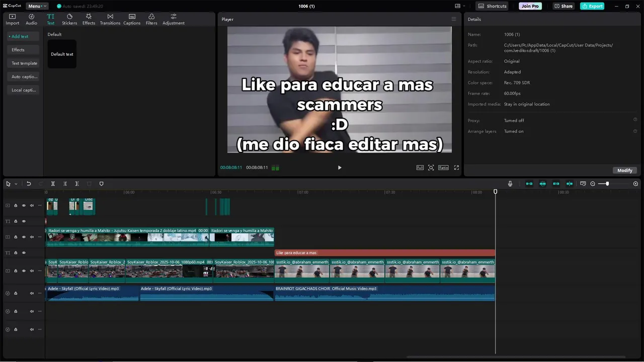Zoom out the timeline with minus icon
The width and height of the screenshot is (644, 362).
pyautogui.click(x=593, y=184)
